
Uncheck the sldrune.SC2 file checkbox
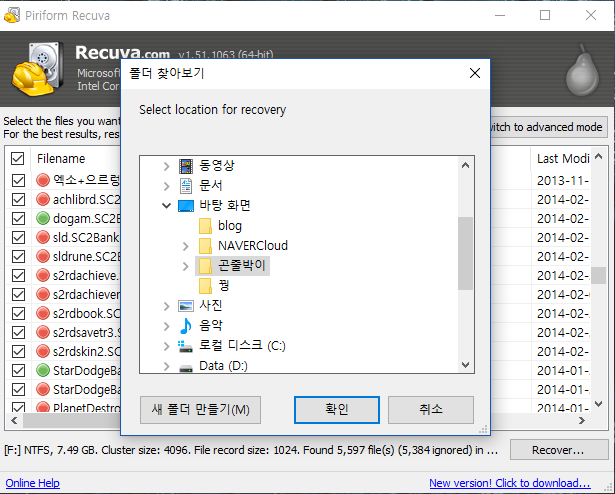[18, 257]
